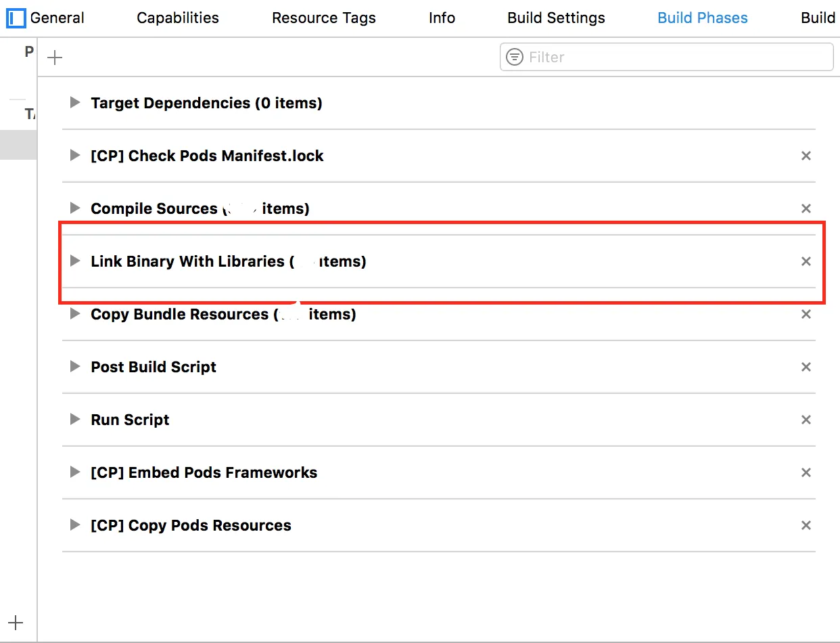Expand Link Binary With Libraries section
Viewport: 840px width, 643px height.
point(75,261)
